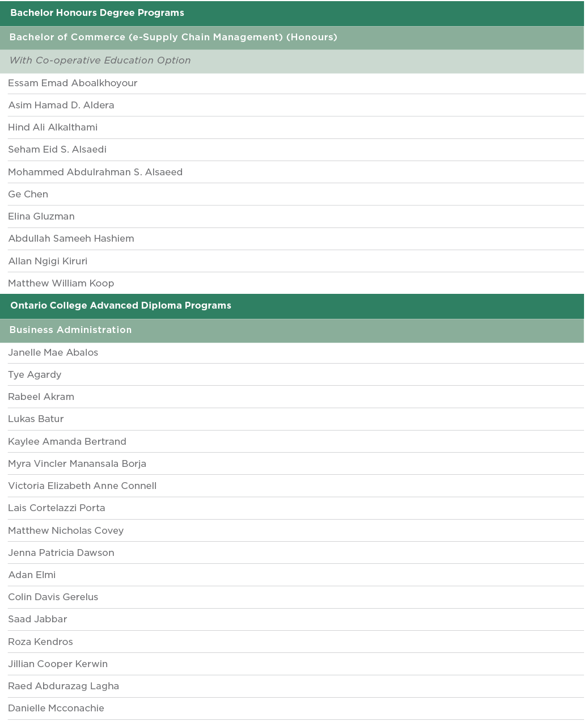This screenshot has width=588, height=721.
Task: Click on Asim Hamad D. Aldera
Action: pos(61,106)
